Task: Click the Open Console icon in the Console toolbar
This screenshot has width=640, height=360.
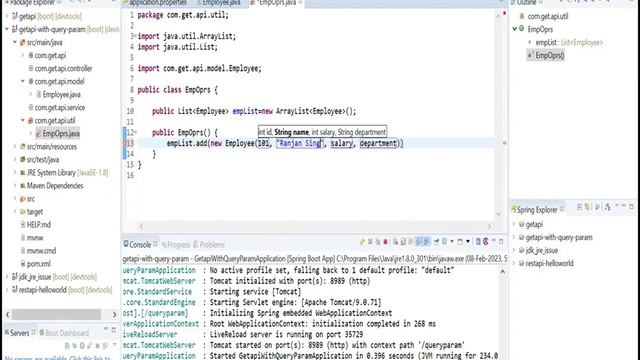Action: pyautogui.click(x=460, y=242)
